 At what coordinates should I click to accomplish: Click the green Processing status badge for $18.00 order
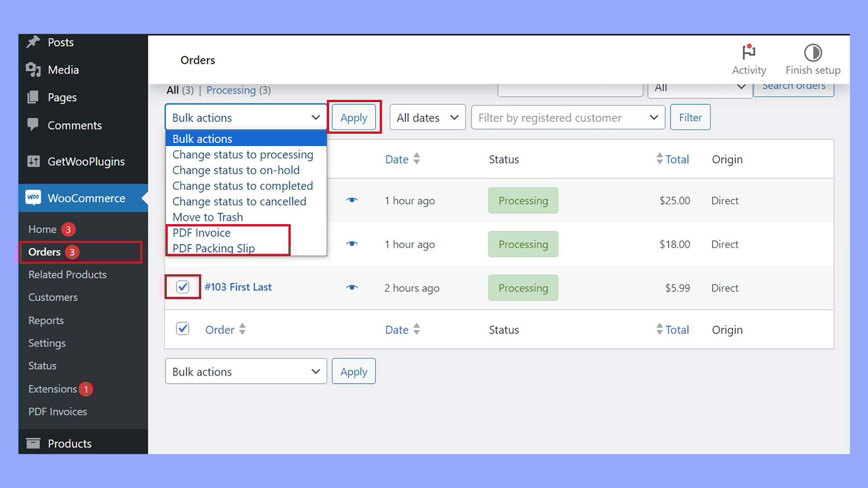523,244
